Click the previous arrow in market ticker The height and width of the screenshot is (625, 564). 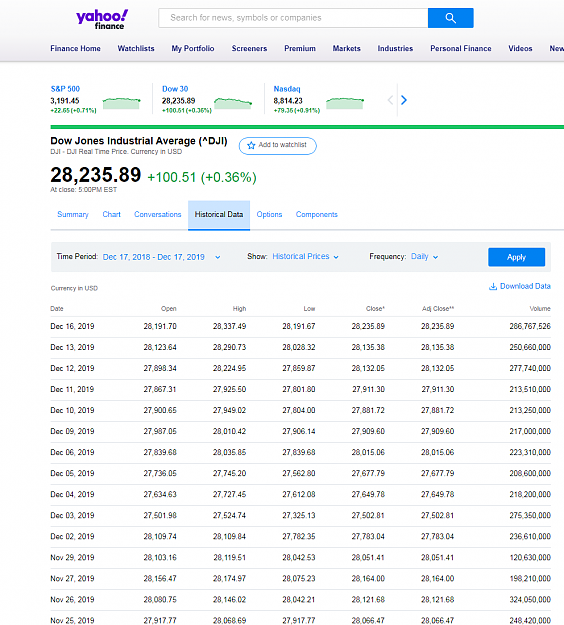390,100
